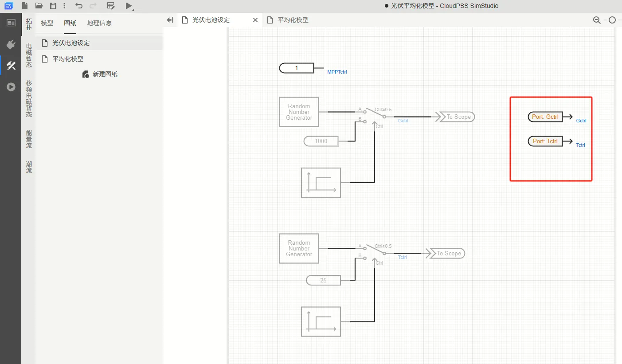Select the lower selector switch block
The width and height of the screenshot is (622, 364).
(x=376, y=254)
